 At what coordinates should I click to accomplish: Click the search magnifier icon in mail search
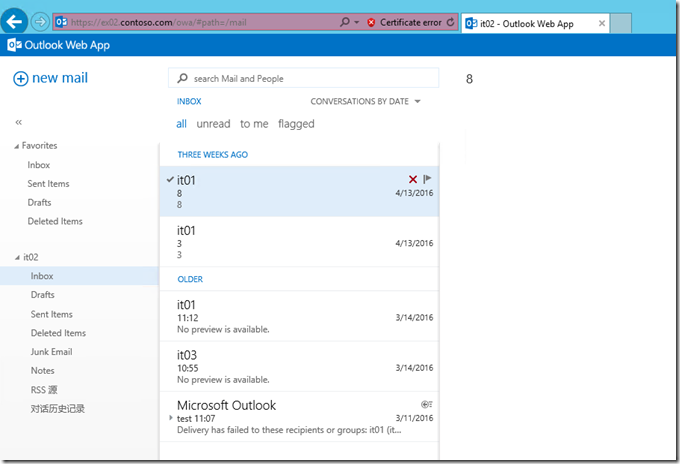pyautogui.click(x=183, y=78)
